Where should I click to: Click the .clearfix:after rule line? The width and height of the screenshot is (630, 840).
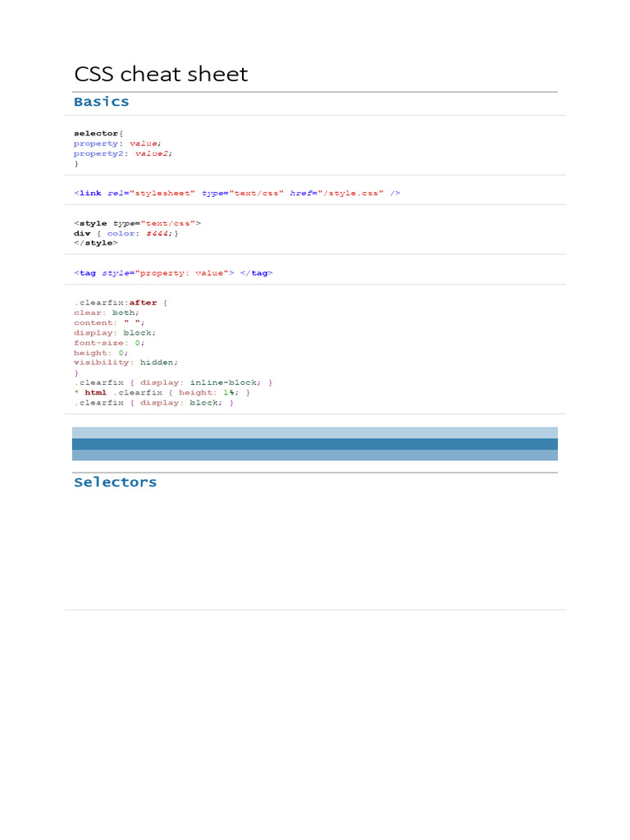coord(121,303)
